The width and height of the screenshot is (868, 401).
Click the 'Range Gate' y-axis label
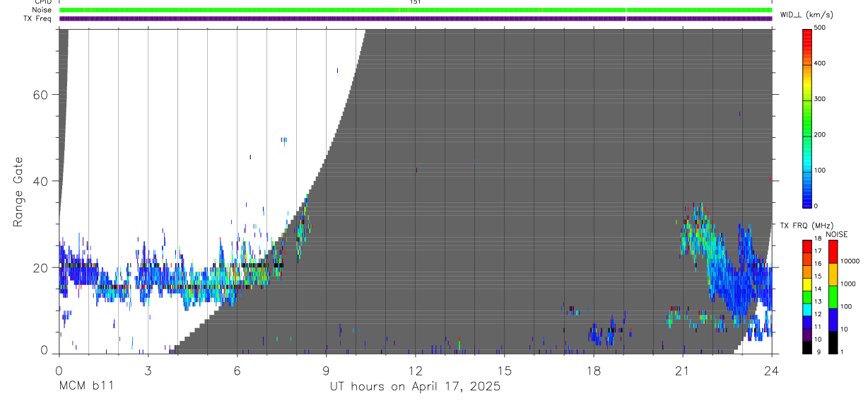coord(18,192)
